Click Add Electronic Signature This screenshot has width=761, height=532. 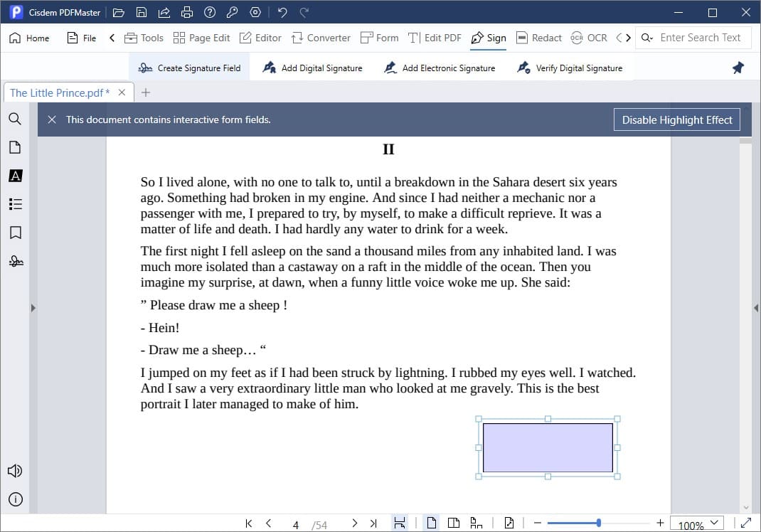(440, 68)
